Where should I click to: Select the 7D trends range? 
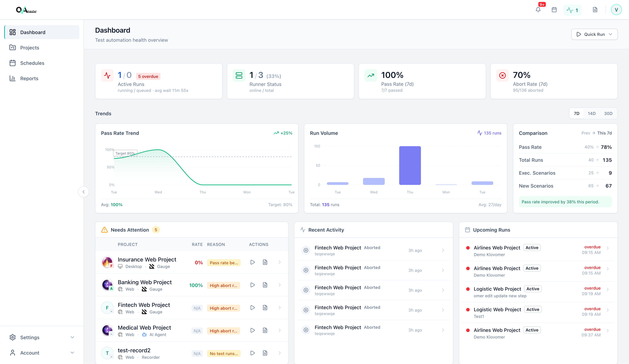[x=577, y=114]
